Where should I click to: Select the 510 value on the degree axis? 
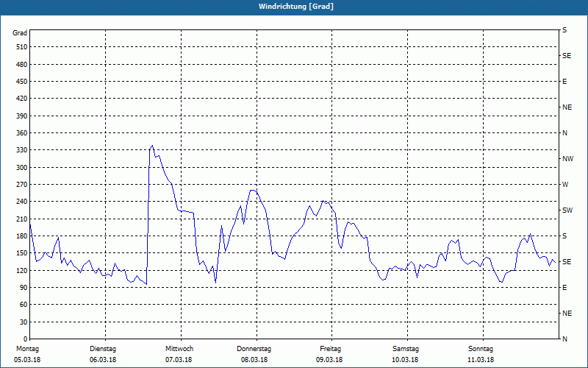(22, 47)
